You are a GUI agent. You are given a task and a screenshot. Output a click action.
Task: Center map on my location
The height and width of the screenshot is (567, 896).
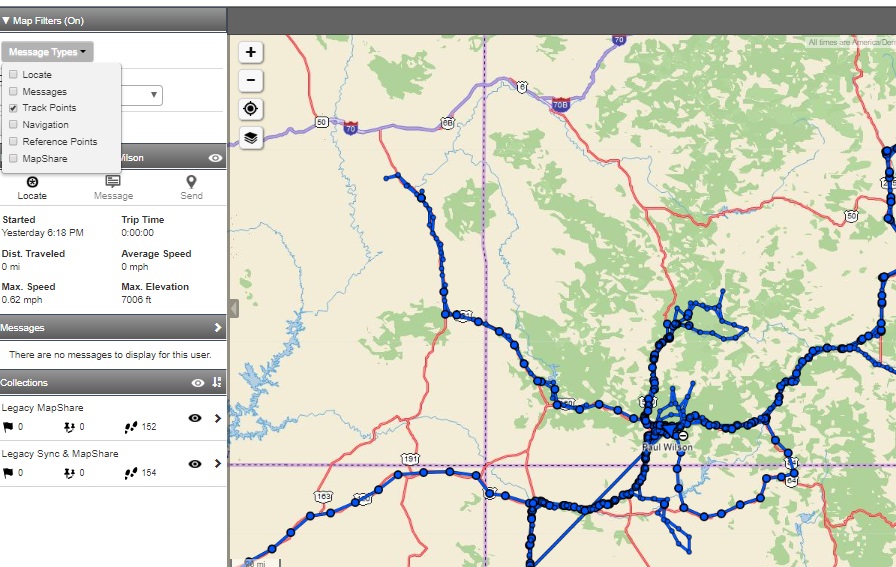point(250,109)
